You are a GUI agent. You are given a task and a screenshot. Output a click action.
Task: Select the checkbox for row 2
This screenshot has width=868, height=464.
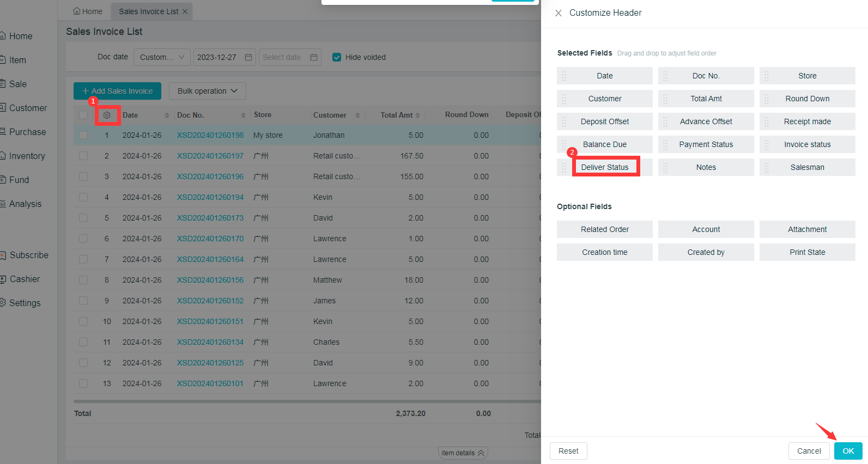(83, 156)
